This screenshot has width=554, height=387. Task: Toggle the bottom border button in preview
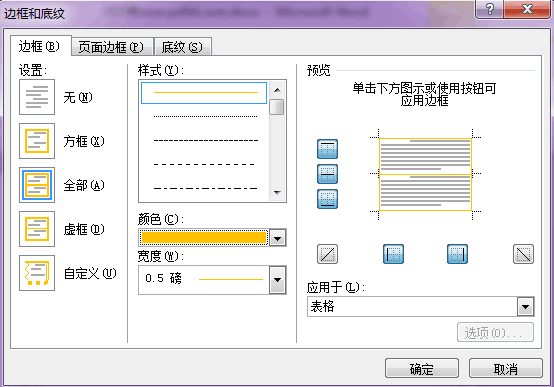pos(327,199)
